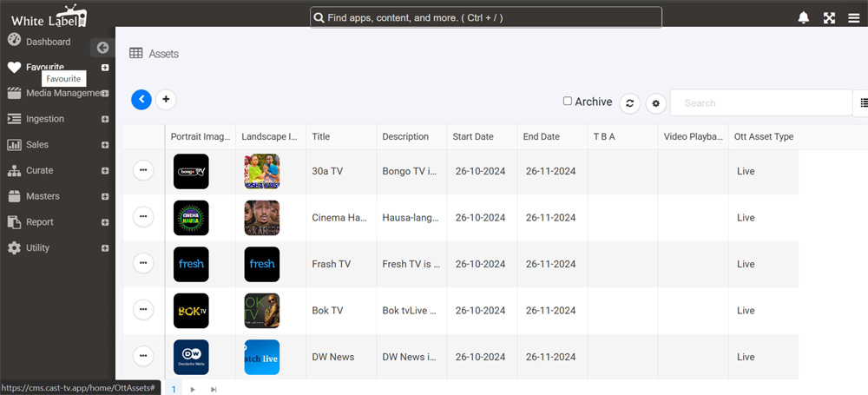Open row actions for DW News
Image resolution: width=868 pixels, height=395 pixels.
pos(143,356)
